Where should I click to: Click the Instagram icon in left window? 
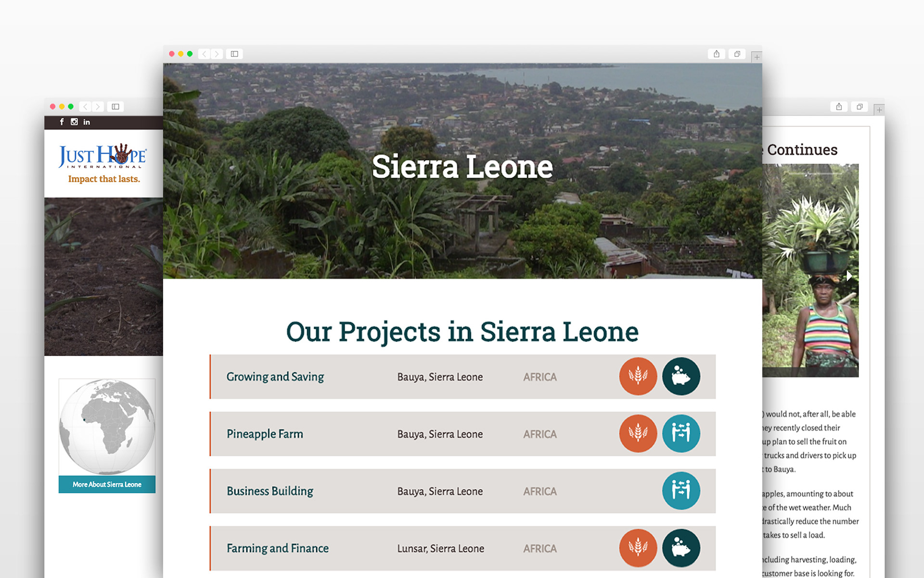click(x=74, y=122)
